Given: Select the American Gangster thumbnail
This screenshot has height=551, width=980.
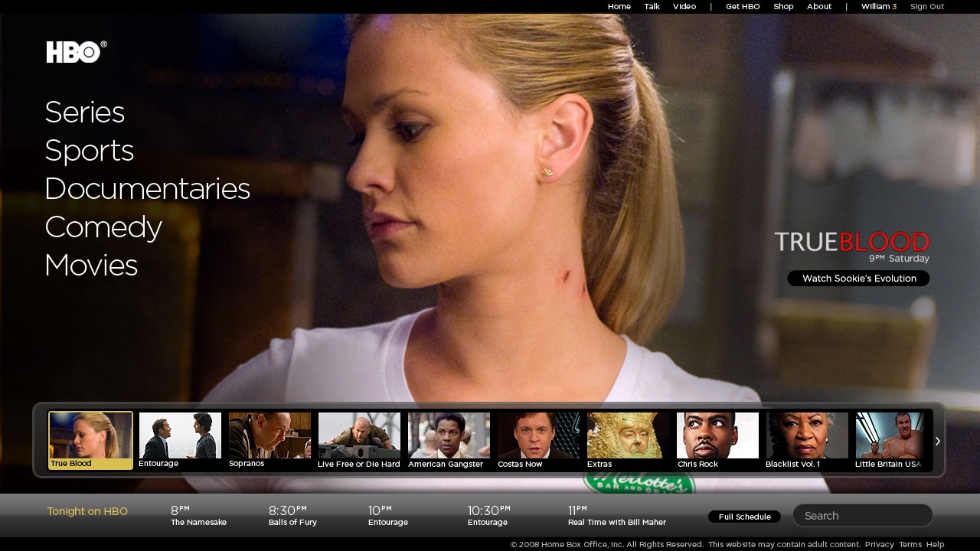Looking at the screenshot, I should coord(449,440).
